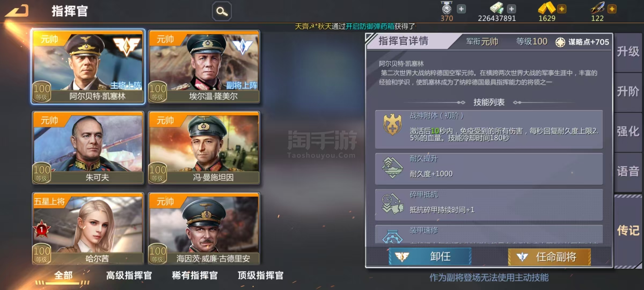Switch to 全部 filter tab
The height and width of the screenshot is (290, 644).
tap(63, 275)
